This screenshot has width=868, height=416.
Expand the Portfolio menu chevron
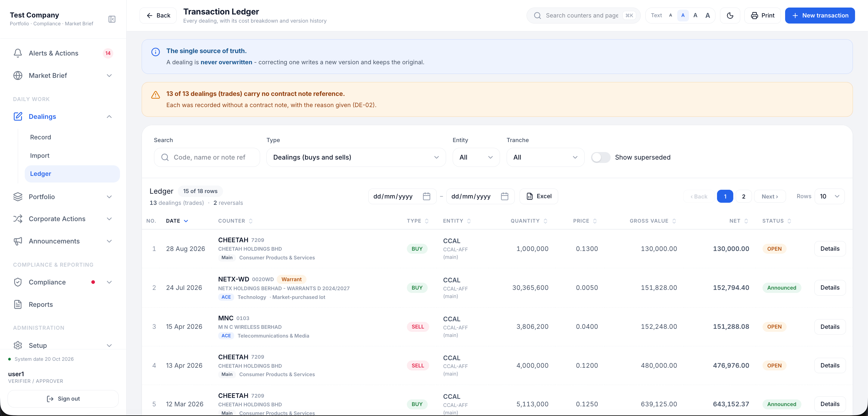click(x=109, y=197)
